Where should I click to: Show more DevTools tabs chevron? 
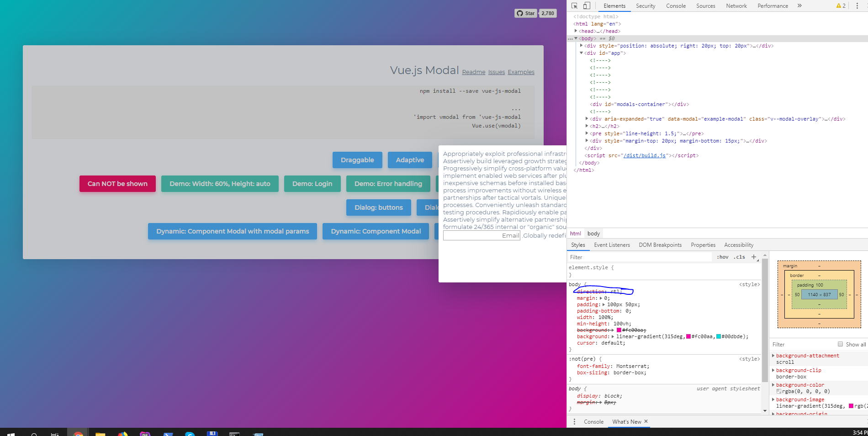tap(799, 6)
